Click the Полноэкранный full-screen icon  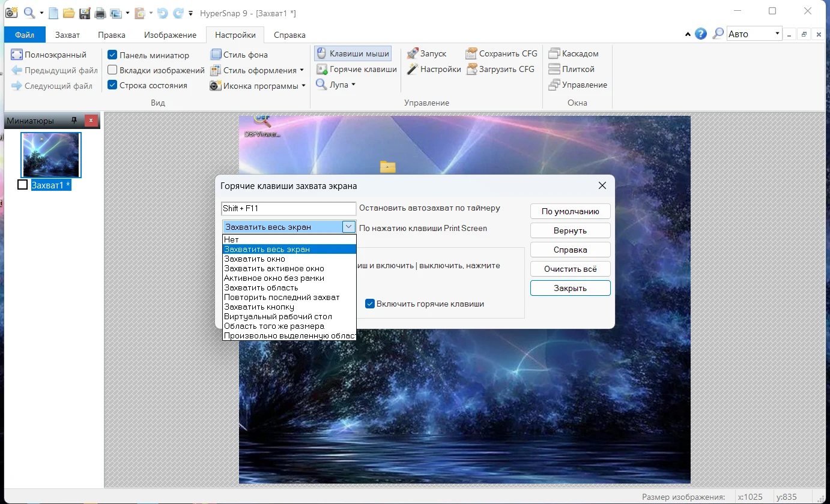[x=17, y=55]
